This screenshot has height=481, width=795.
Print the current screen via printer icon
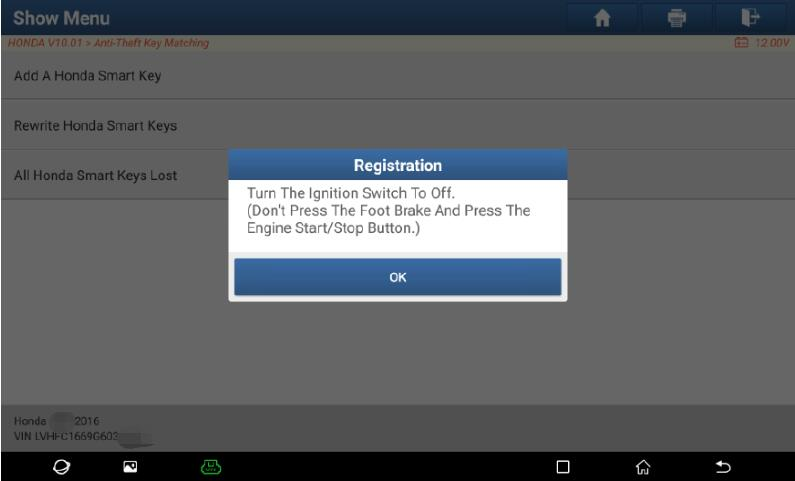[676, 18]
